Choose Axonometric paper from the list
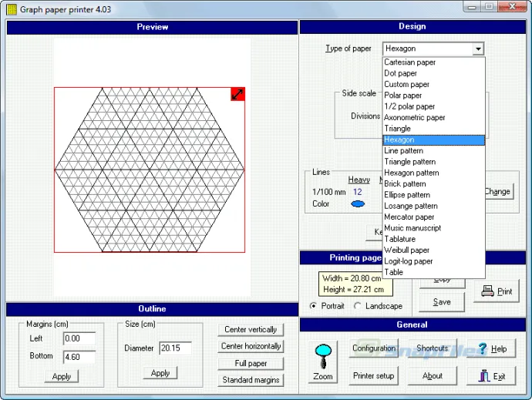532x400 pixels. point(433,118)
